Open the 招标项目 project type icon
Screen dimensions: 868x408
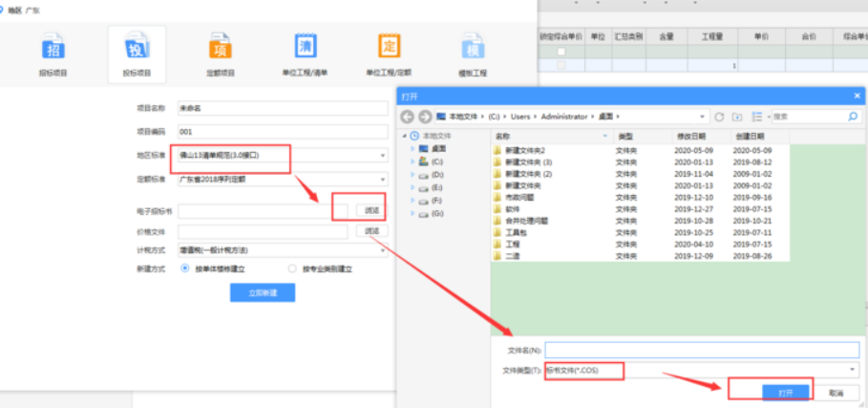(53, 49)
